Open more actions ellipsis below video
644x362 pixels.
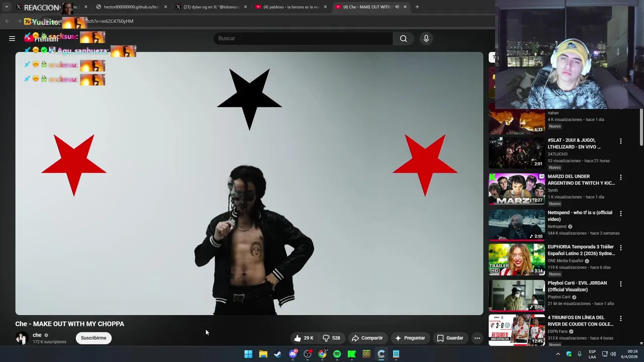pos(477,338)
